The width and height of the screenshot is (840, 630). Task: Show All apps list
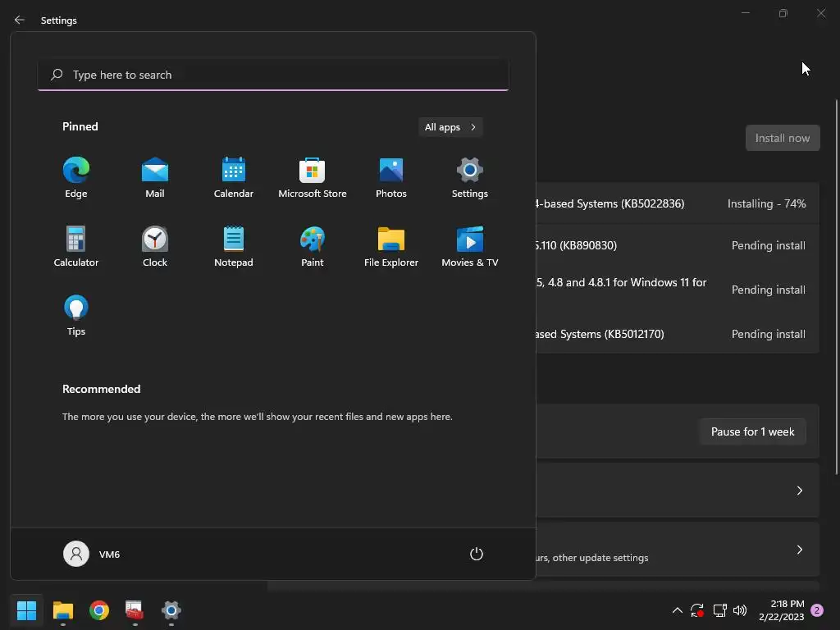(450, 127)
